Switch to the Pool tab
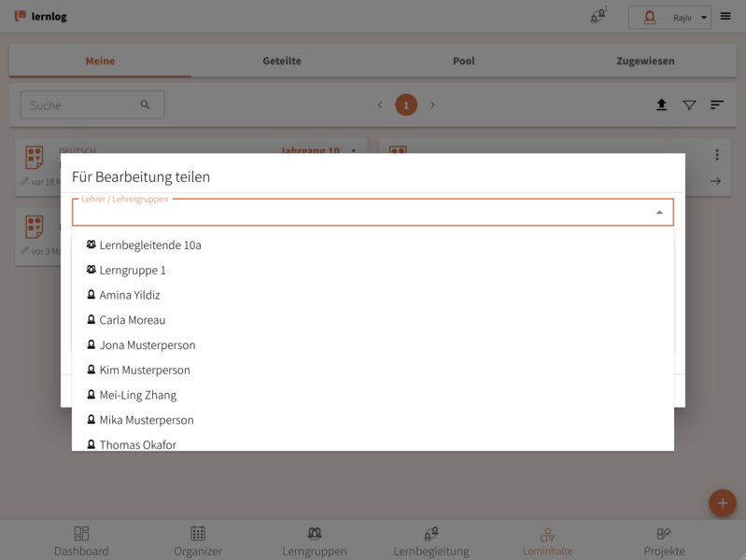The width and height of the screenshot is (746, 560). coord(464,61)
